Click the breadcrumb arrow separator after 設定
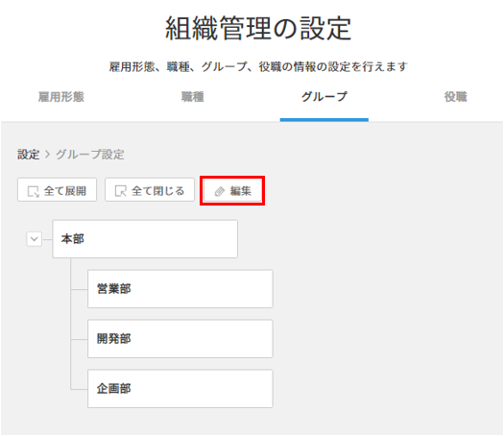The height and width of the screenshot is (436, 504). pos(48,155)
